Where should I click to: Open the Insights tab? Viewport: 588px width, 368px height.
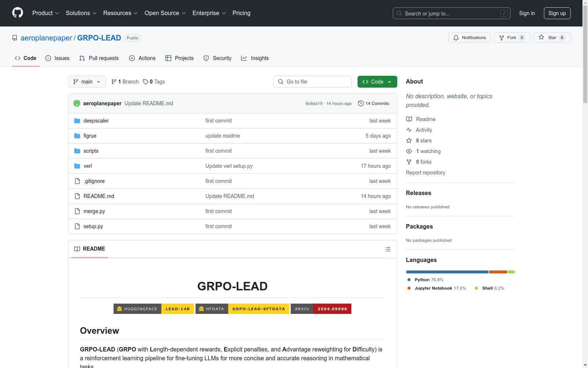(255, 58)
